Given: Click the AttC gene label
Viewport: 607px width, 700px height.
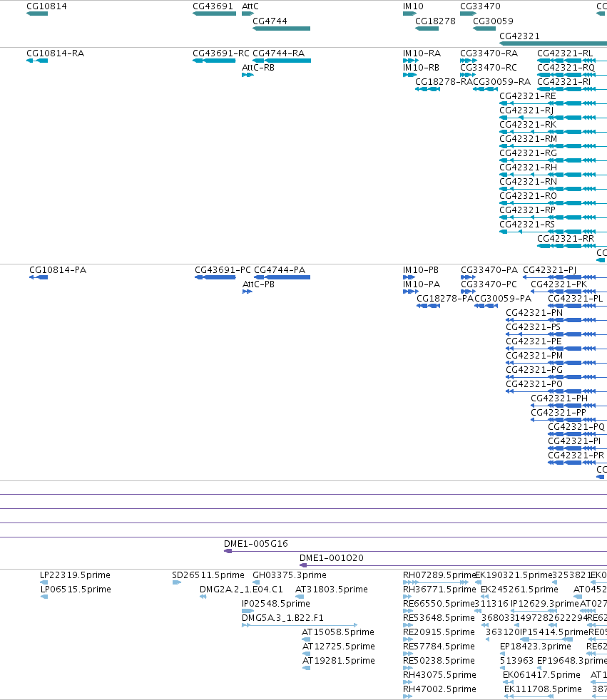Looking at the screenshot, I should 250,6.
